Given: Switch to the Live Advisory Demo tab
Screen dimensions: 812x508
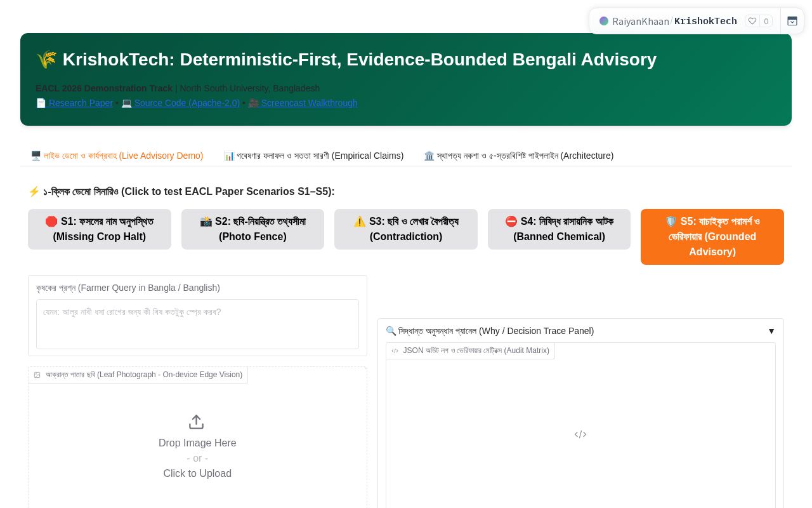Looking at the screenshot, I should (x=117, y=156).
